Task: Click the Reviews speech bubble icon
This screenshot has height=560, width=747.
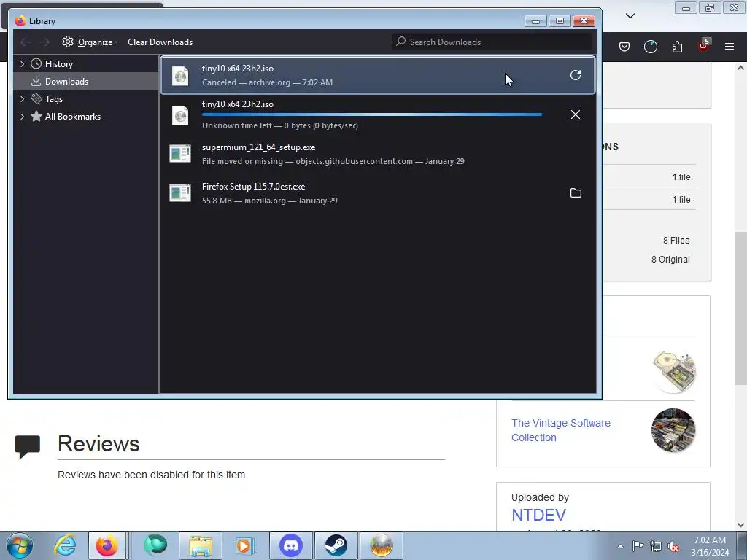Action: 27,447
